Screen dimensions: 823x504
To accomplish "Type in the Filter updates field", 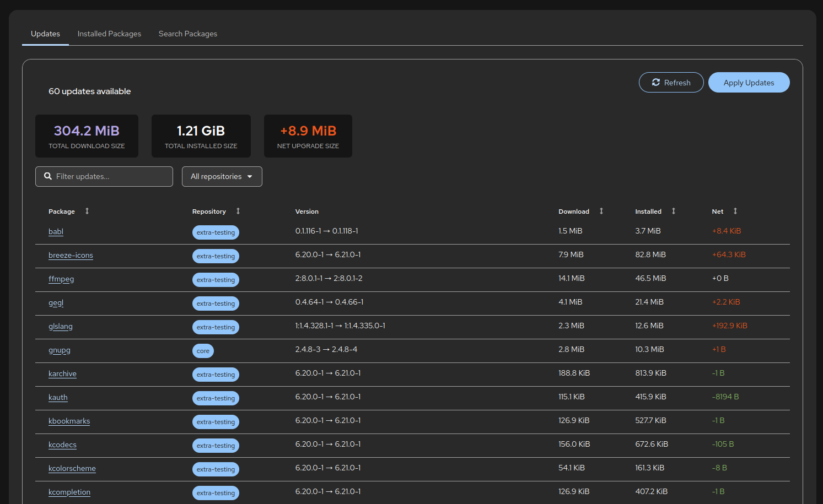I will [110, 176].
